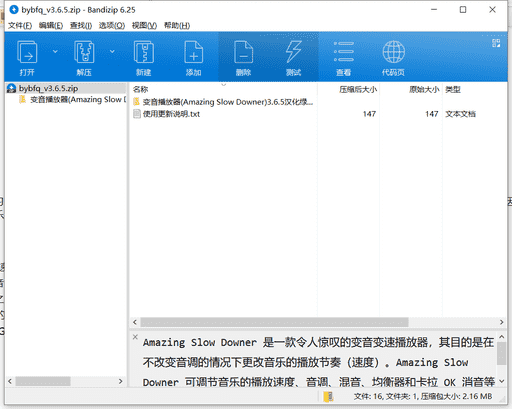Click the New archive (新建) icon
This screenshot has height=409, width=512.
tap(144, 52)
